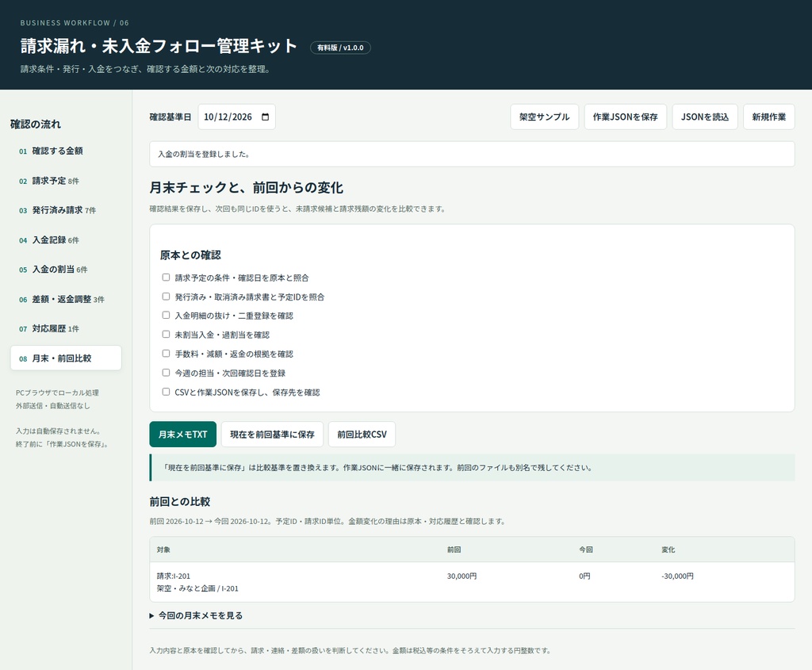
Task: Click the 変化 column header
Action: (668, 549)
